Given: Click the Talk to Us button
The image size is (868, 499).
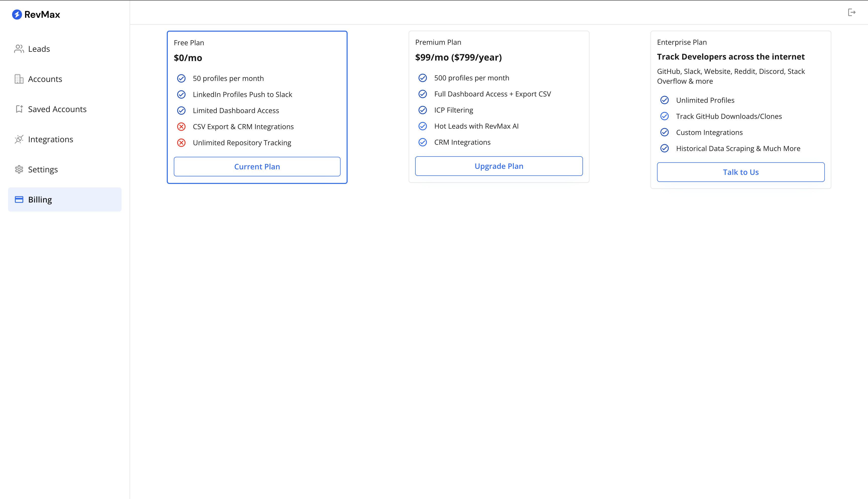Looking at the screenshot, I should (741, 172).
